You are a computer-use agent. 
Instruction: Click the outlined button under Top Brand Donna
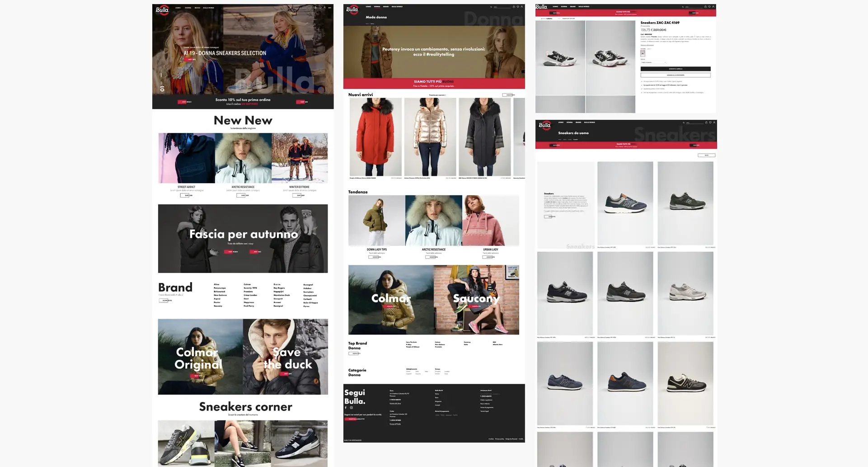355,354
